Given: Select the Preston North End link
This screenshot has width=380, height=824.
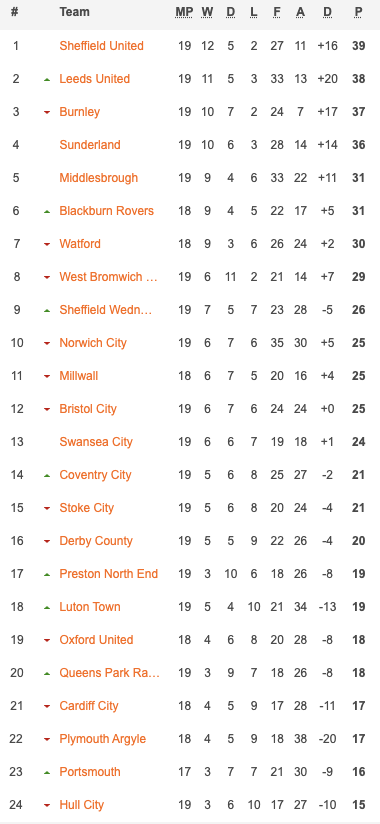Looking at the screenshot, I should [109, 573].
